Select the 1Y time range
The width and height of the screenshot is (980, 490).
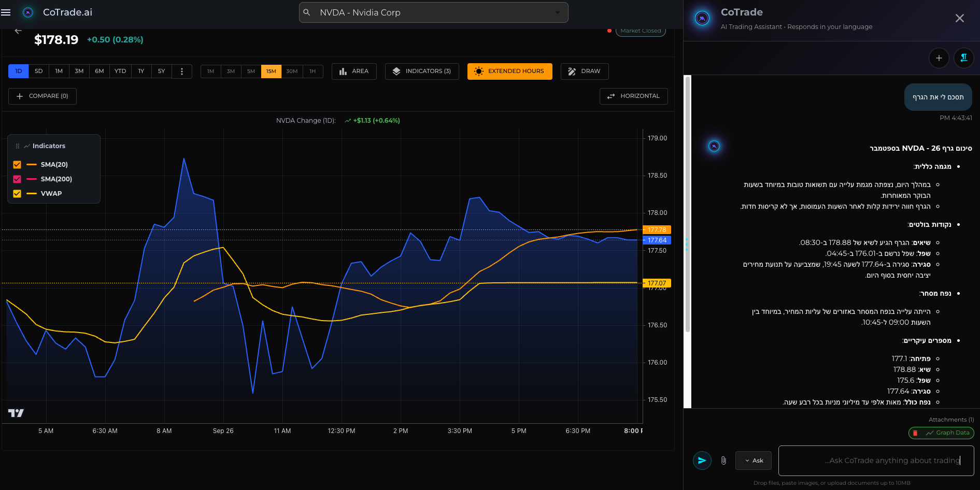[x=141, y=71]
